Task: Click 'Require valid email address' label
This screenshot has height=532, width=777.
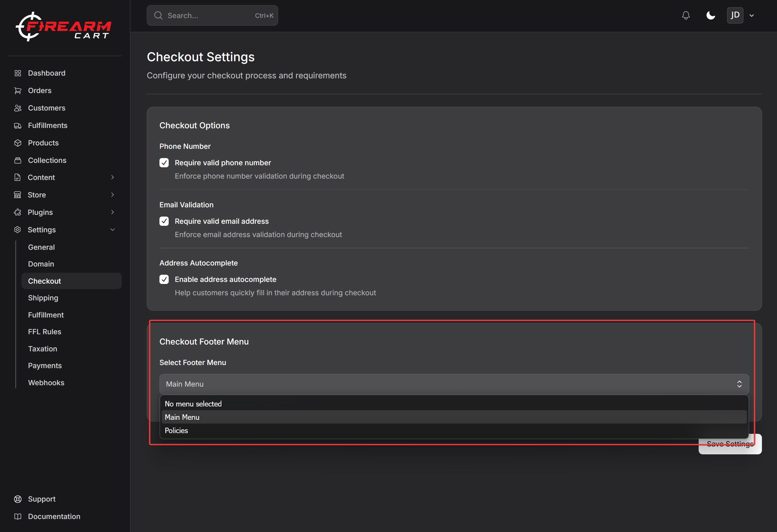Action: 222,221
